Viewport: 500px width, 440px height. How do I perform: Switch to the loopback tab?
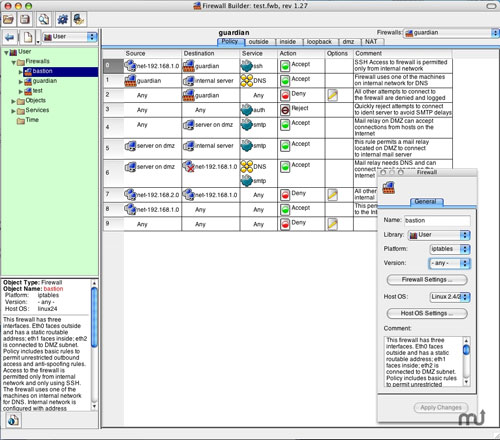pos(319,42)
